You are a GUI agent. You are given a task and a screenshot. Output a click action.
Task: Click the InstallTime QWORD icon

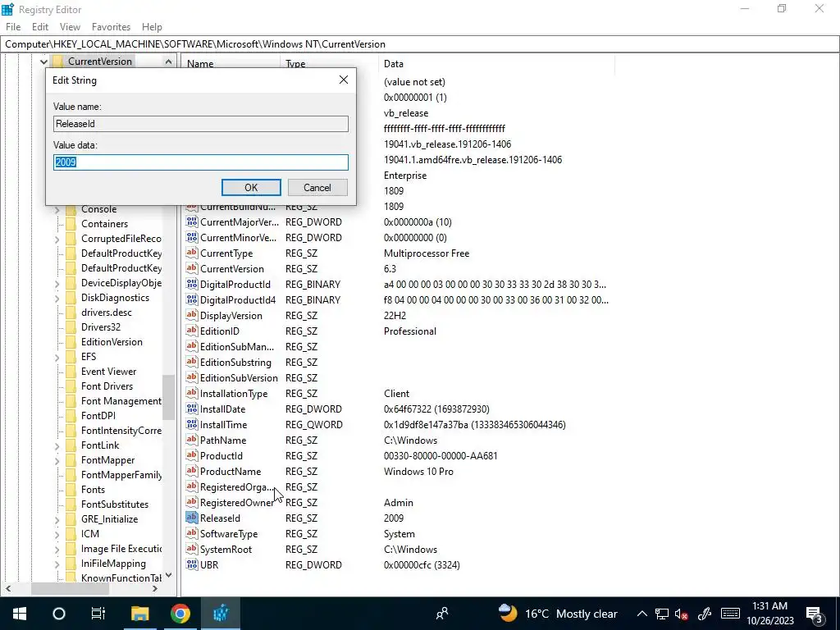[x=191, y=424]
